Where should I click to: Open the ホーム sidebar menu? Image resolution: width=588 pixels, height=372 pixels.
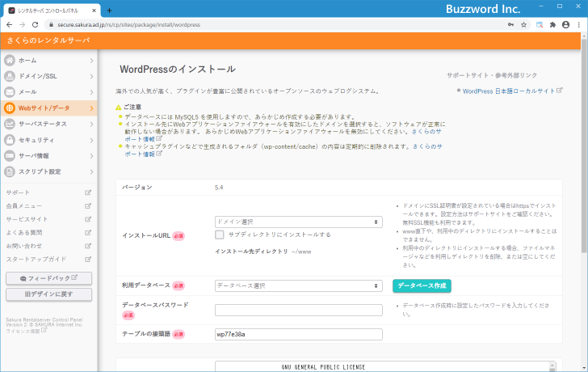[48, 61]
